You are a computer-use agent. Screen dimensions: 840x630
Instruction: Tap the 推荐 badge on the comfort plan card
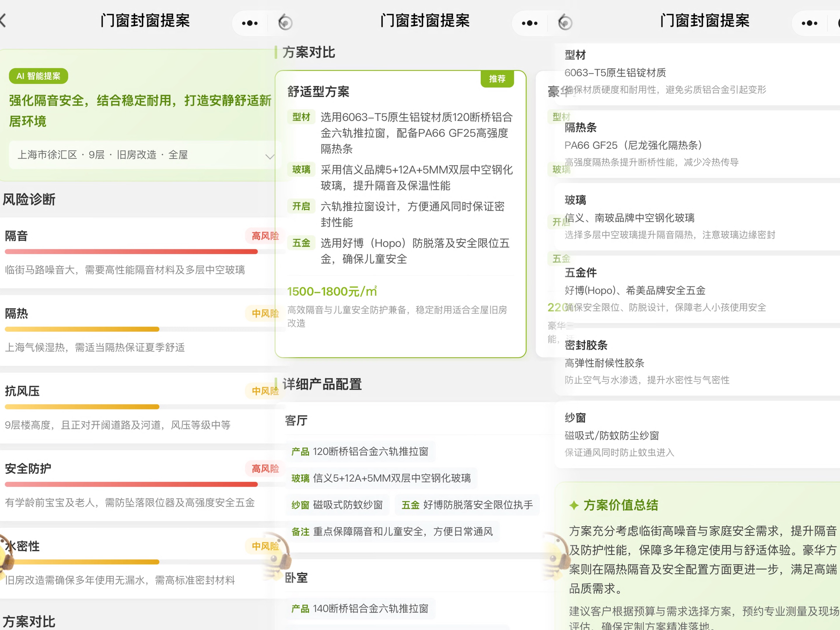(x=497, y=79)
